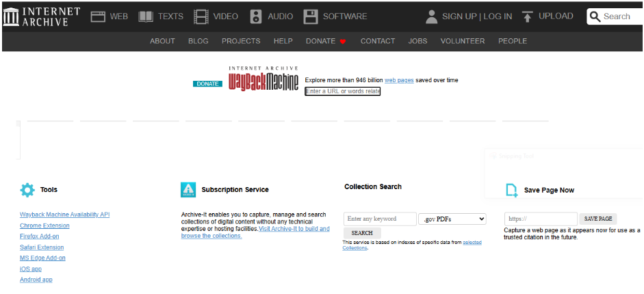Open the Texts book icon

(x=146, y=16)
